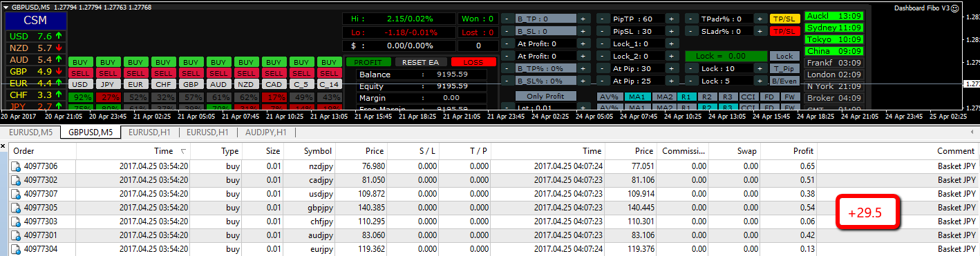
Task: Increase Lock_1 value with plus
Action: (672, 44)
